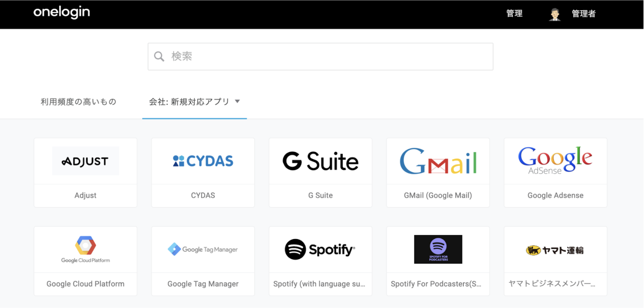Go home via the onelogin logo
The height and width of the screenshot is (308, 644).
[62, 12]
